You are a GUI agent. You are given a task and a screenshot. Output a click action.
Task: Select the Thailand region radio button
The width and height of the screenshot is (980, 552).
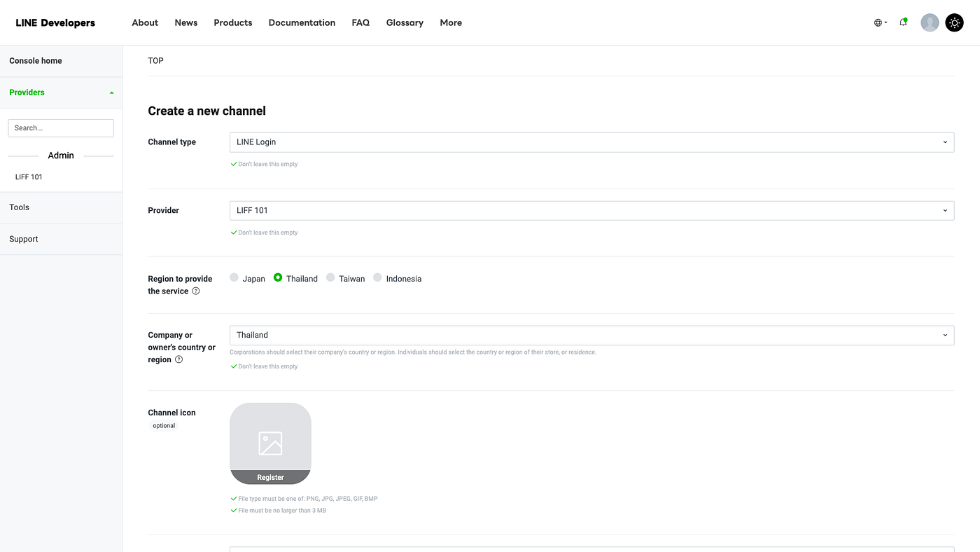pyautogui.click(x=278, y=277)
